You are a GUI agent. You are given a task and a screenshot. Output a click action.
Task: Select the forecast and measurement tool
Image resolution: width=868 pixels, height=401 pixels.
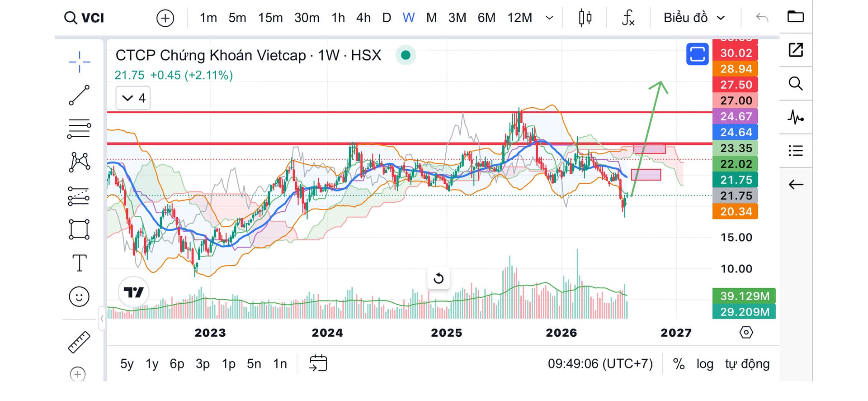pos(79,196)
